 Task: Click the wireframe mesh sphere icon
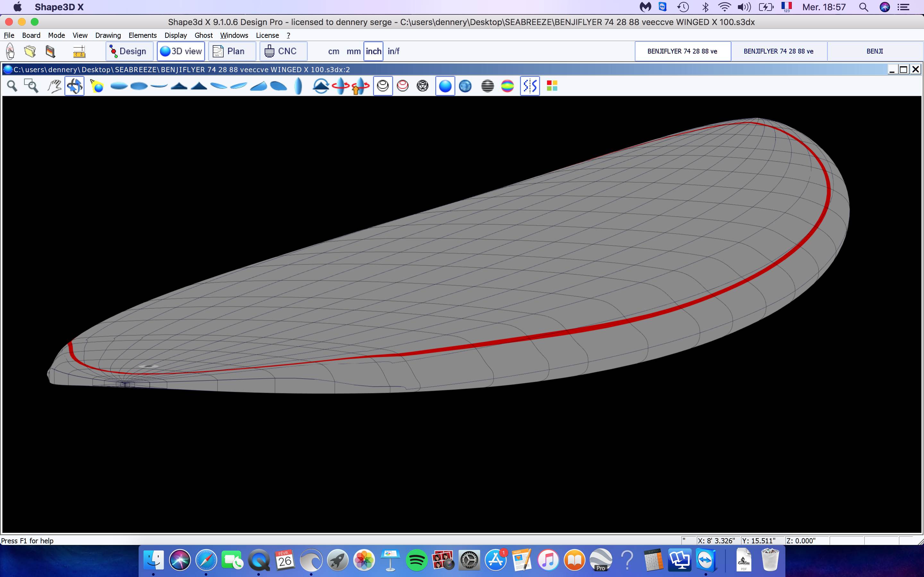(x=423, y=86)
